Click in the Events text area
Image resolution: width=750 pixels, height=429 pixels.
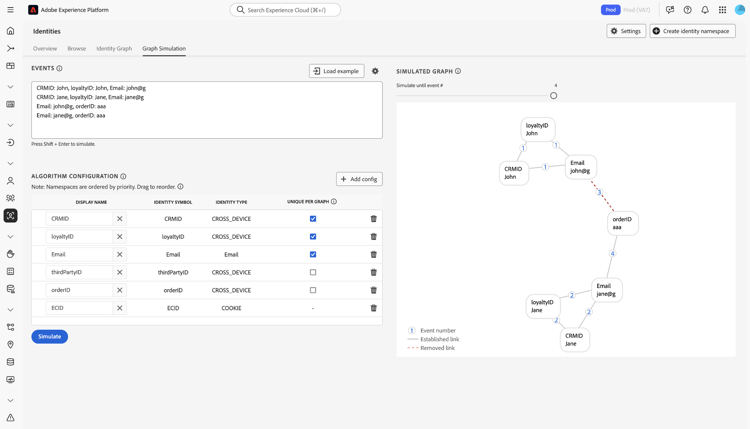tap(206, 110)
